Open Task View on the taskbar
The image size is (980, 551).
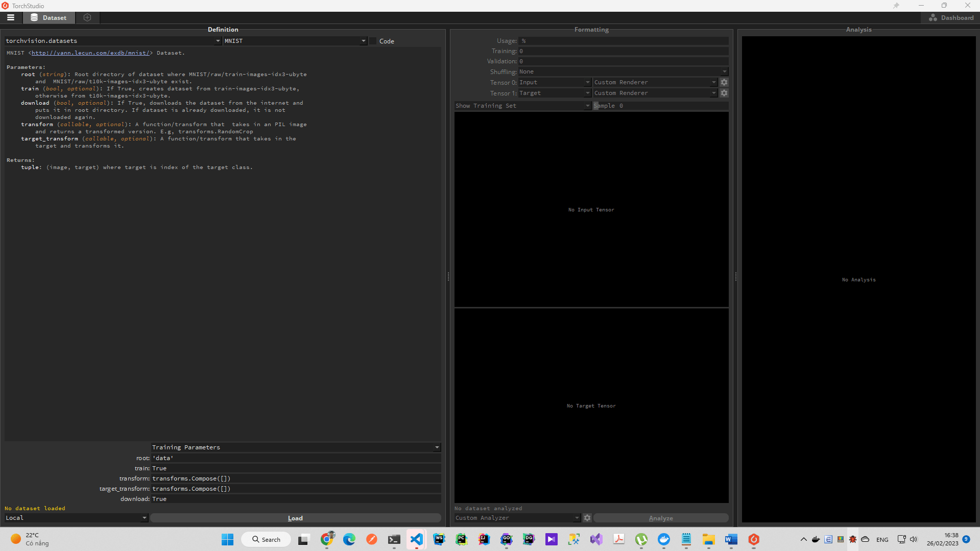coord(304,539)
